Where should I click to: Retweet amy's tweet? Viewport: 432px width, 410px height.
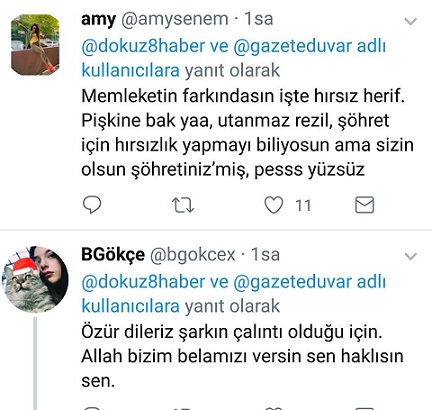point(183,205)
